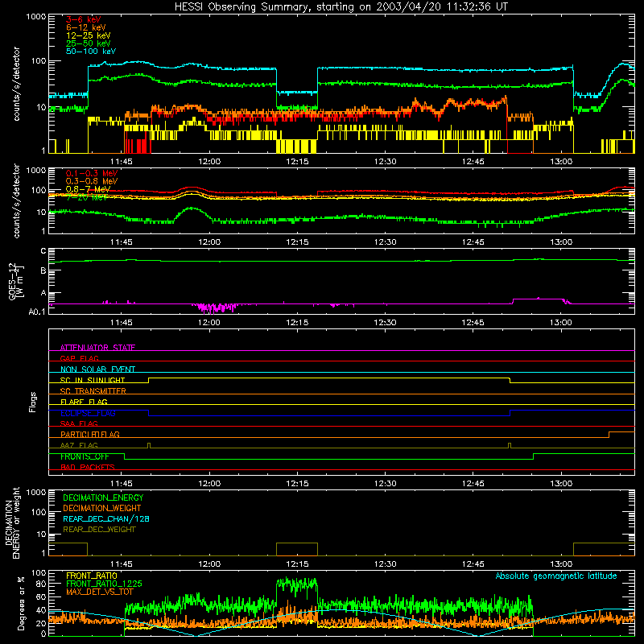Select the FRONTS_OFF flag label
The height and width of the screenshot is (644, 644).
click(x=85, y=456)
